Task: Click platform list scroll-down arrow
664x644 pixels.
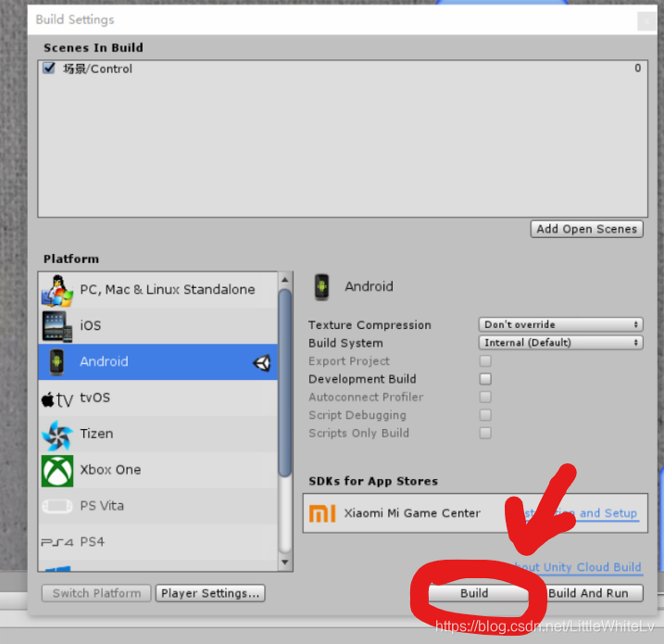Action: click(x=285, y=562)
